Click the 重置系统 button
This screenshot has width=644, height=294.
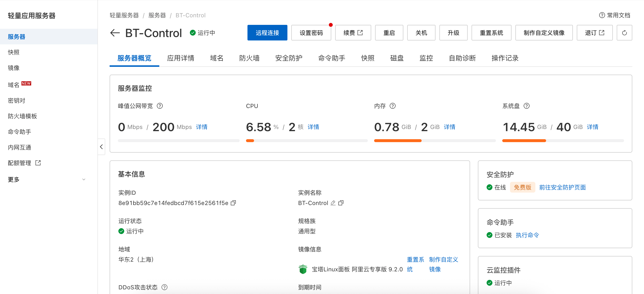pyautogui.click(x=491, y=33)
